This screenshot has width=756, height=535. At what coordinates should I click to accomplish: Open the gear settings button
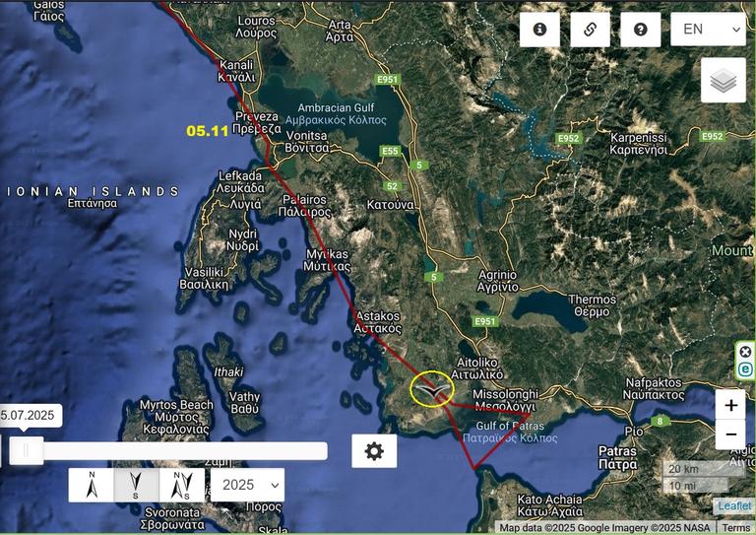pos(374,451)
